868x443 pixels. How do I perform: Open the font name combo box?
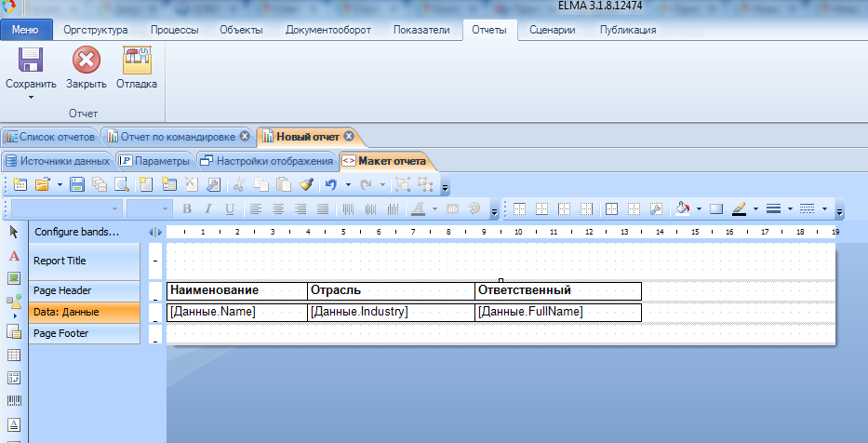115,208
